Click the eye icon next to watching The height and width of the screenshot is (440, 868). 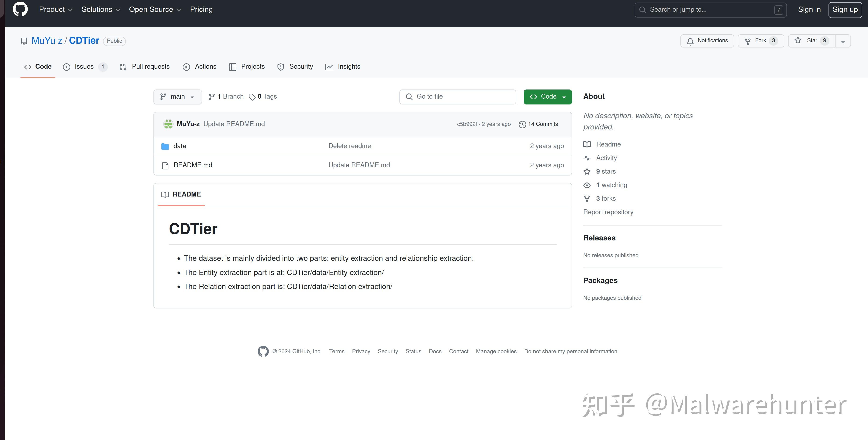pos(587,185)
